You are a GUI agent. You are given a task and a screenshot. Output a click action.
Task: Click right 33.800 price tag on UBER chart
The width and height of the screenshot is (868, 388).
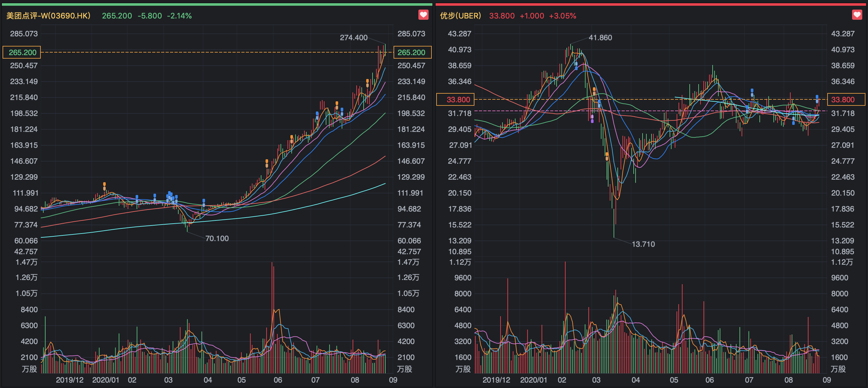tap(846, 99)
